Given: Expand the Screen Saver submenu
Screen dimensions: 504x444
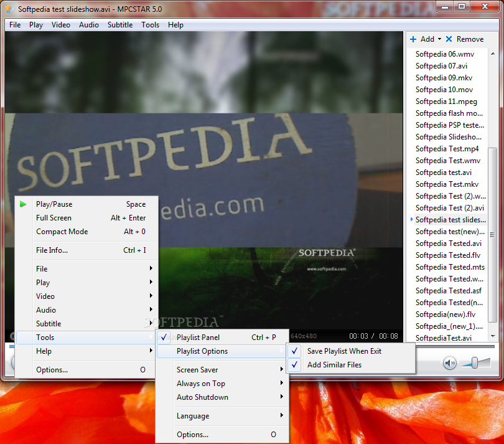Looking at the screenshot, I should pyautogui.click(x=222, y=370).
